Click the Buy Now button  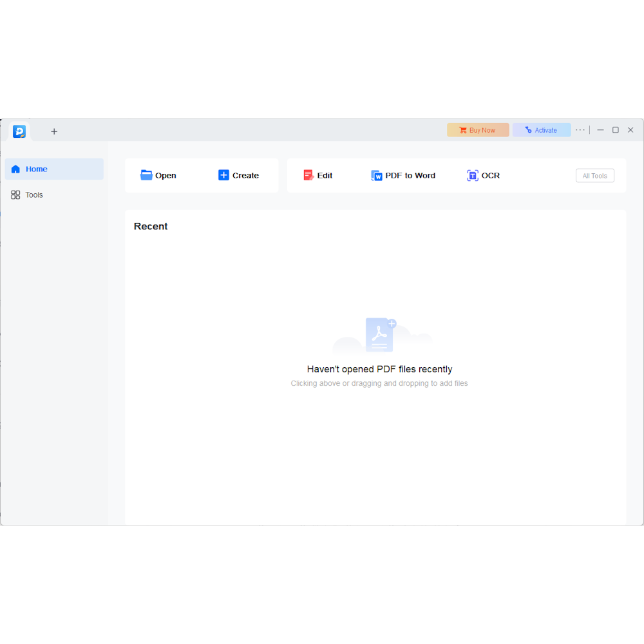478,129
